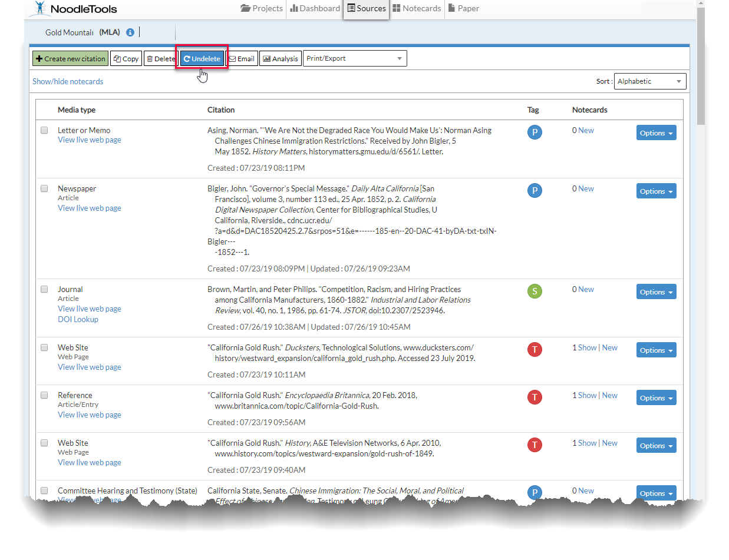Open the Copy citations tool
The image size is (729, 560).
tap(116, 58)
